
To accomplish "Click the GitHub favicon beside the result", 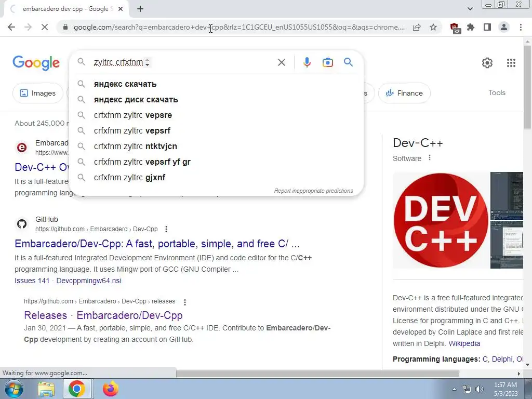I will click(x=22, y=224).
